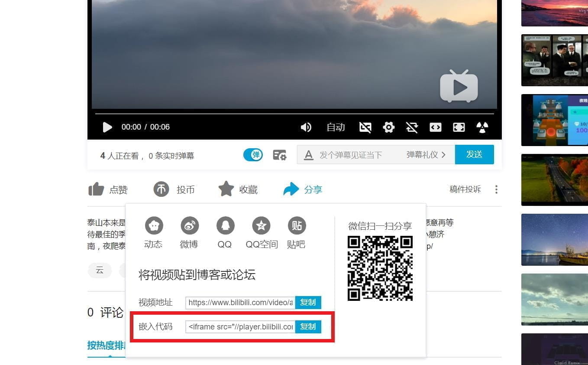Open the Cloud Remix video thumbnail
This screenshot has height=365, width=588.
tap(555, 349)
